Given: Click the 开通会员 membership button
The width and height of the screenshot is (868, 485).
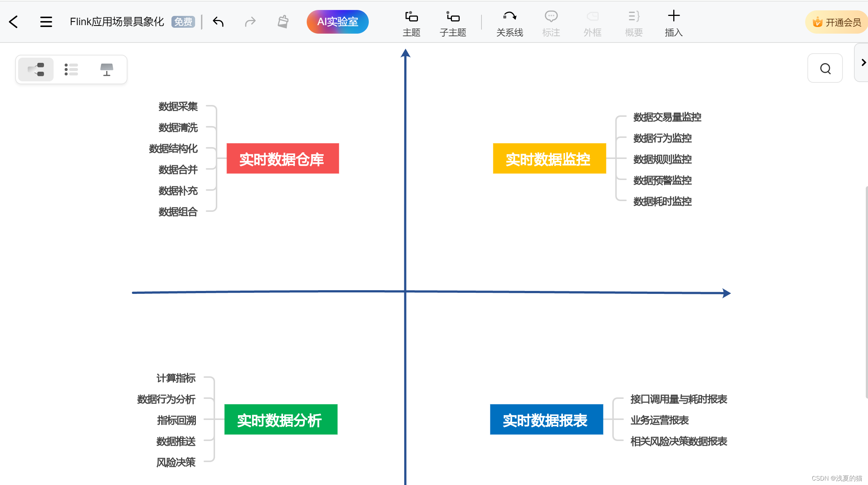Looking at the screenshot, I should pos(837,22).
